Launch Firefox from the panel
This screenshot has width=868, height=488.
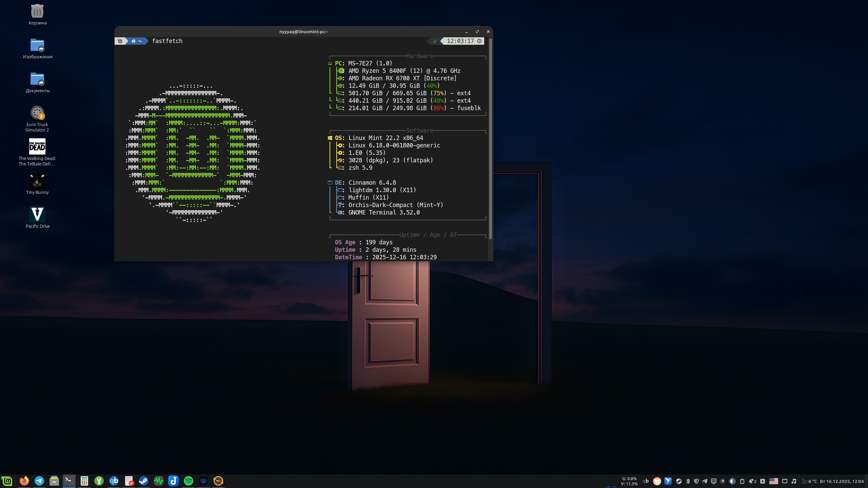coord(24,481)
